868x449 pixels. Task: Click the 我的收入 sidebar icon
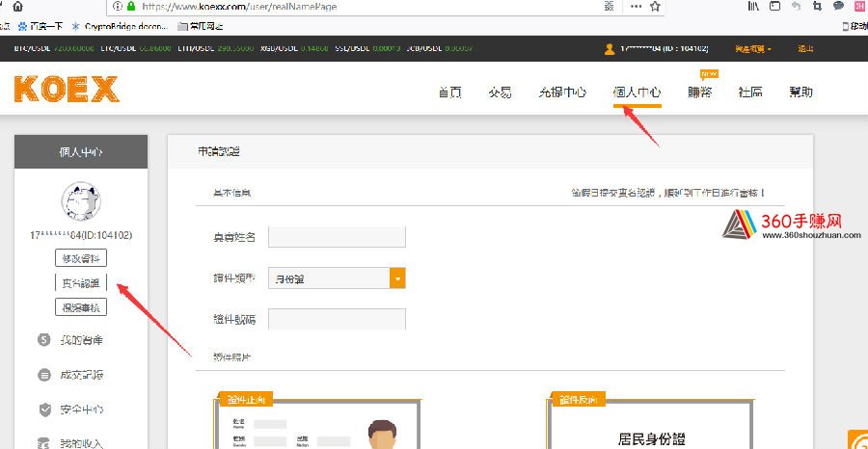click(43, 442)
